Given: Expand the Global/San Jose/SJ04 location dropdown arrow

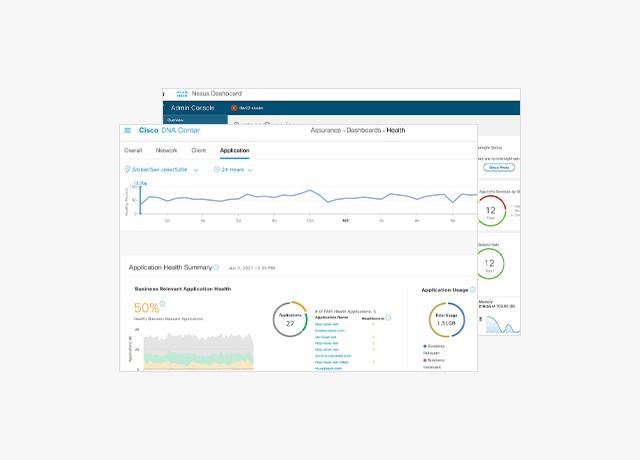Looking at the screenshot, I should tap(196, 170).
